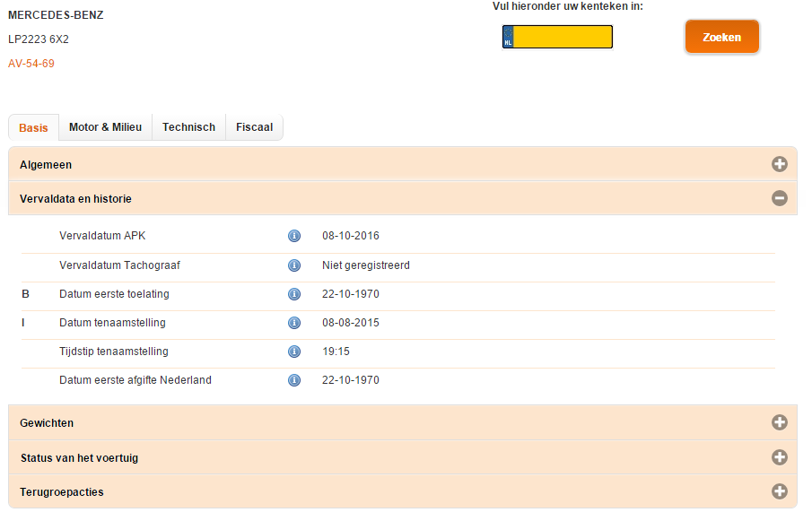Screen dimensions: 812x521
Task: Click info icon beside Vervaldatum Tachograaf
Action: [293, 265]
